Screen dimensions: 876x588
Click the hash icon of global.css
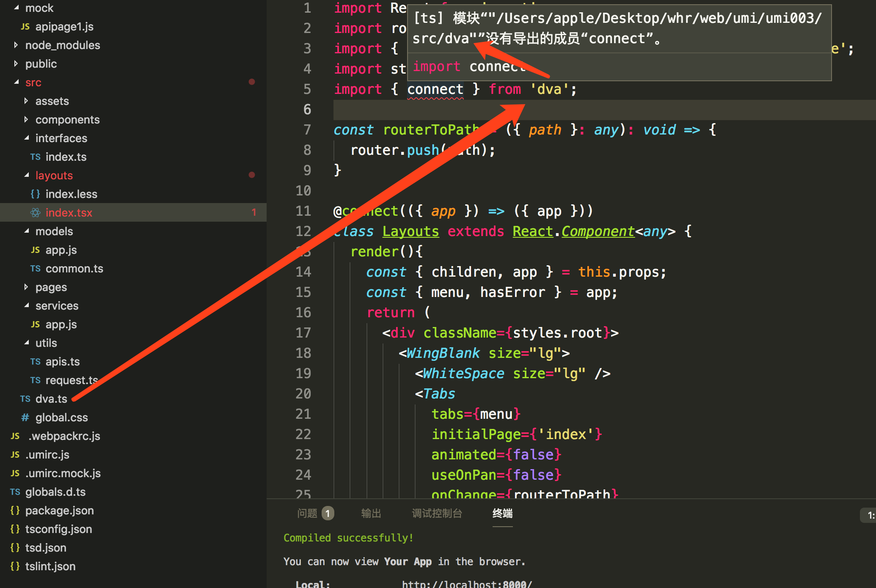(25, 418)
